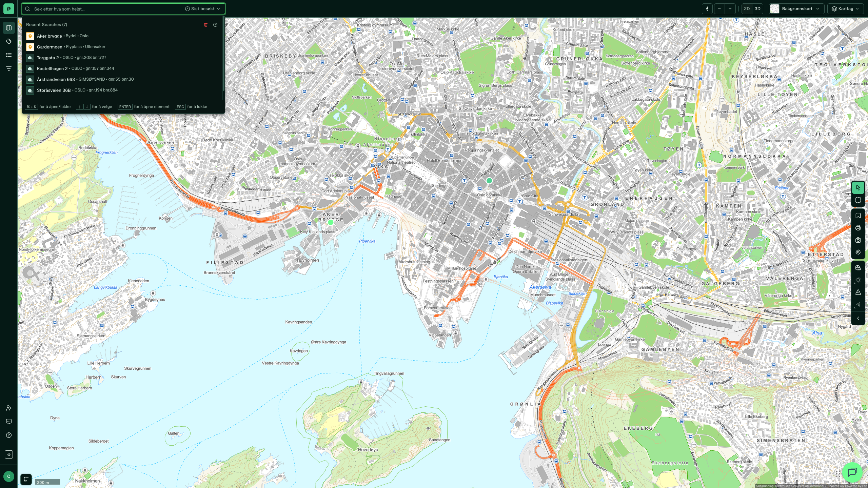Reset map north with compass icon
This screenshot has height=488, width=868.
707,9
